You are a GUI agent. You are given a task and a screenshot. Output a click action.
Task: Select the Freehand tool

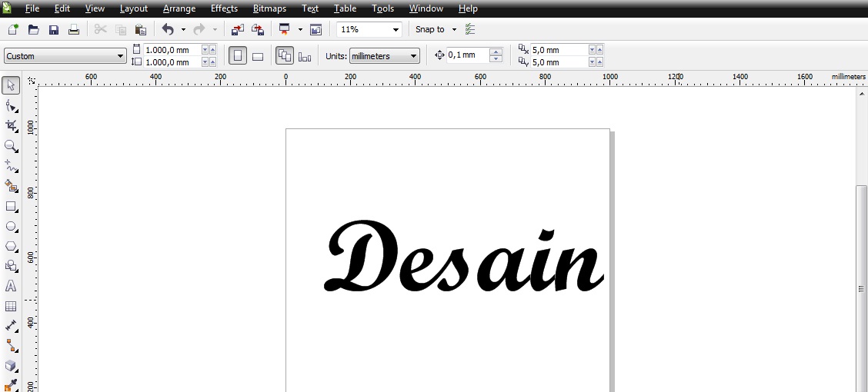tap(11, 165)
